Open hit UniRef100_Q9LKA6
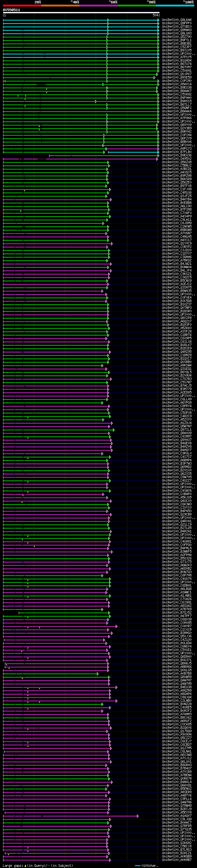The width and height of the screenshot is (197, 868). click(x=177, y=20)
